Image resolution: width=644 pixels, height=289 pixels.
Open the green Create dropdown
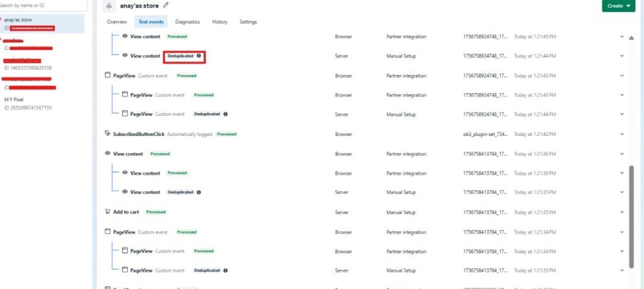click(619, 6)
